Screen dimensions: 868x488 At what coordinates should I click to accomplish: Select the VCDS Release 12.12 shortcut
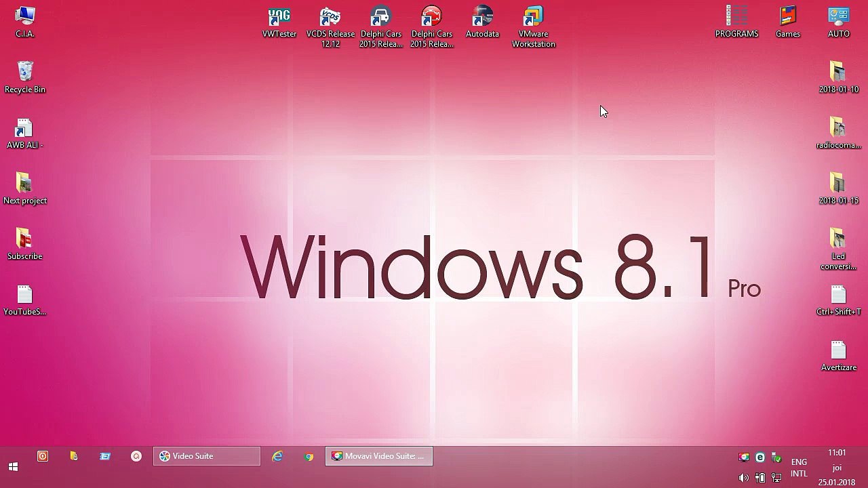click(x=330, y=27)
